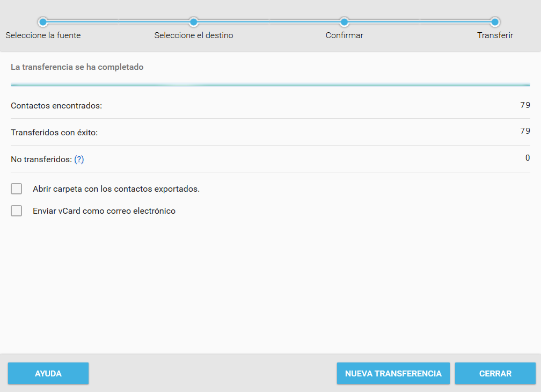Click the Seleccione la fuente step dot
Image resolution: width=541 pixels, height=392 pixels.
point(43,22)
